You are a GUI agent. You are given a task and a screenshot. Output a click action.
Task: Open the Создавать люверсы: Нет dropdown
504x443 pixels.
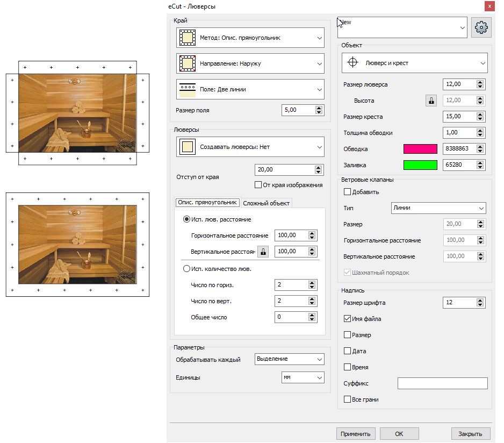click(250, 147)
